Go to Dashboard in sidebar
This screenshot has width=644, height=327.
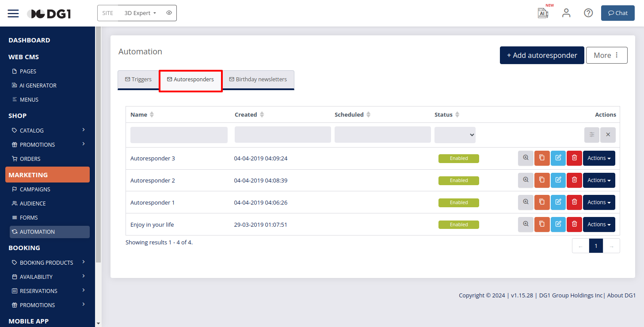click(29, 40)
